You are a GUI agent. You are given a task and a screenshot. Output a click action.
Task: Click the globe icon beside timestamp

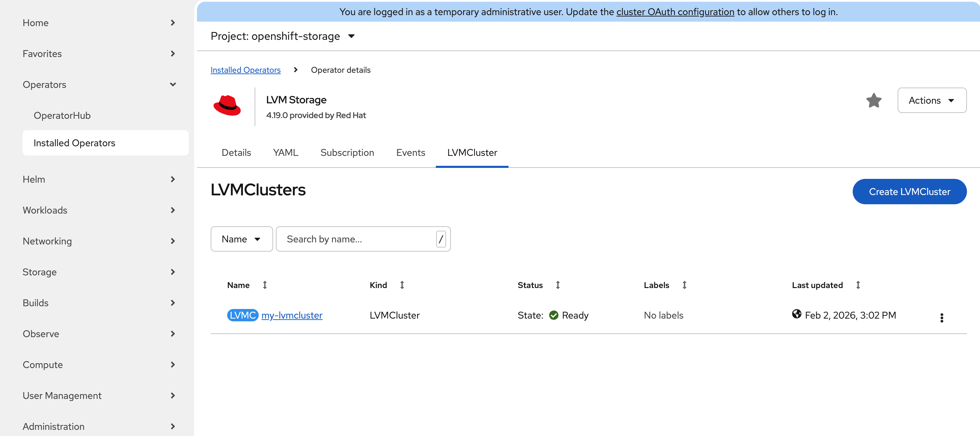point(796,314)
